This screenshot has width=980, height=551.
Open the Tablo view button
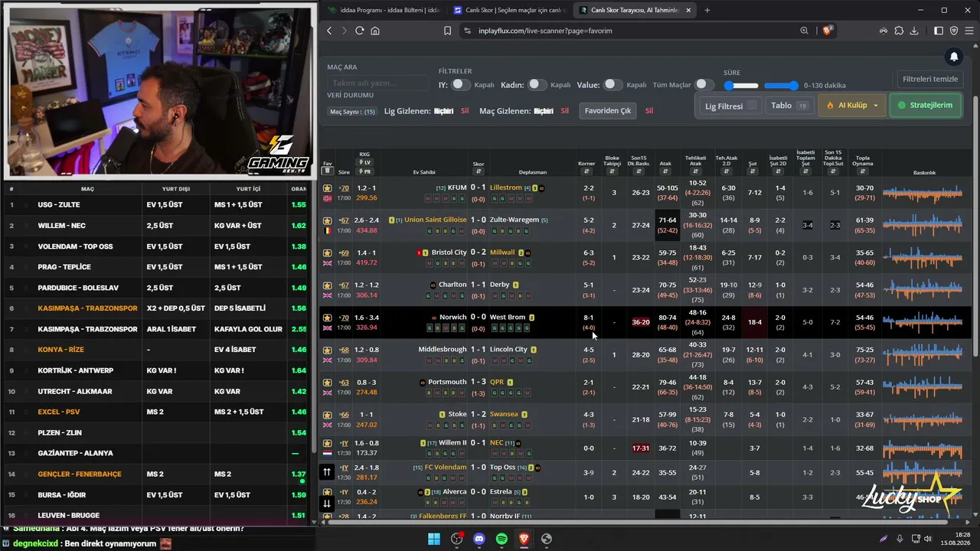point(791,106)
